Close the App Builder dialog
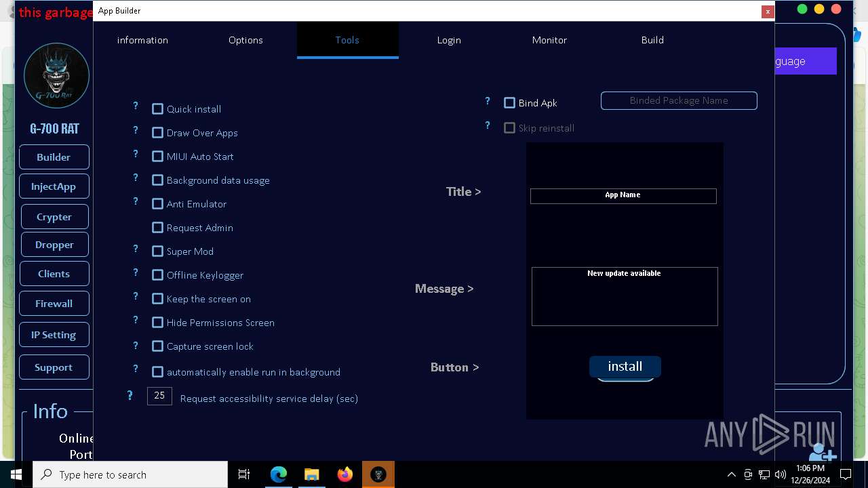 [767, 12]
